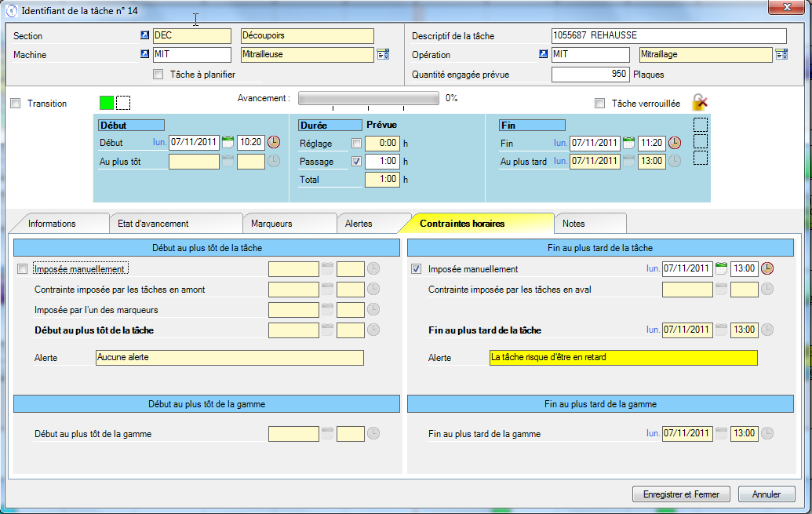
Task: Click disabled clock icon of top Au plus tôt
Action: (x=274, y=161)
